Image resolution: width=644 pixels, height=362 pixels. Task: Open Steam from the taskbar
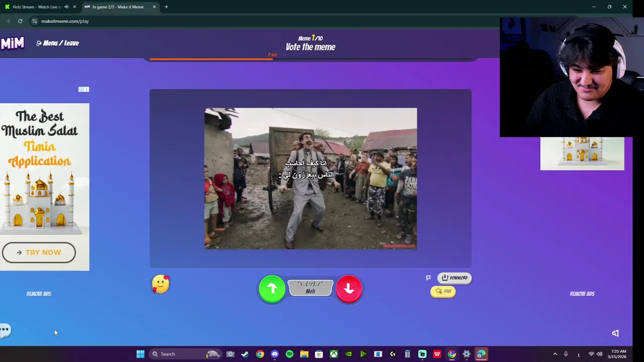pyautogui.click(x=245, y=354)
